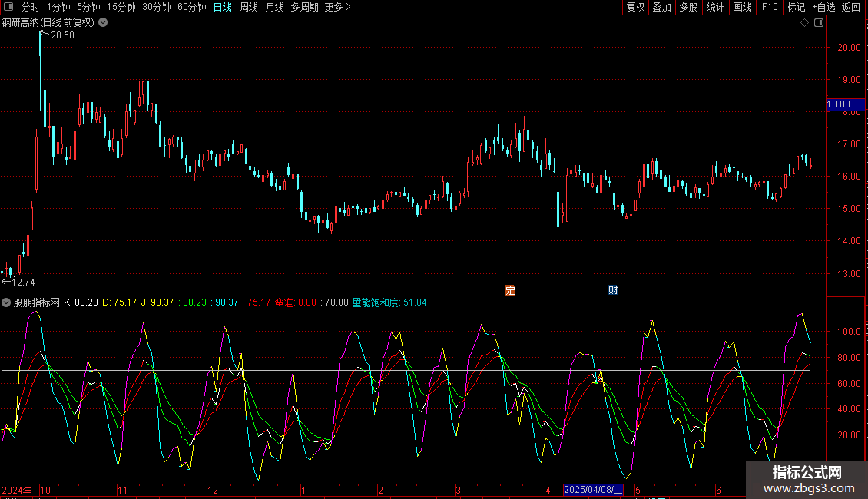Click the K: 80.23 indicator value
Viewport: 868px width, 499px height.
pos(81,302)
